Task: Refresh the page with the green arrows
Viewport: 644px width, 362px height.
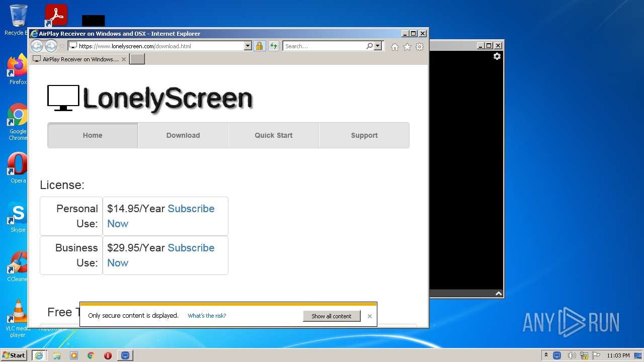Action: pos(273,46)
